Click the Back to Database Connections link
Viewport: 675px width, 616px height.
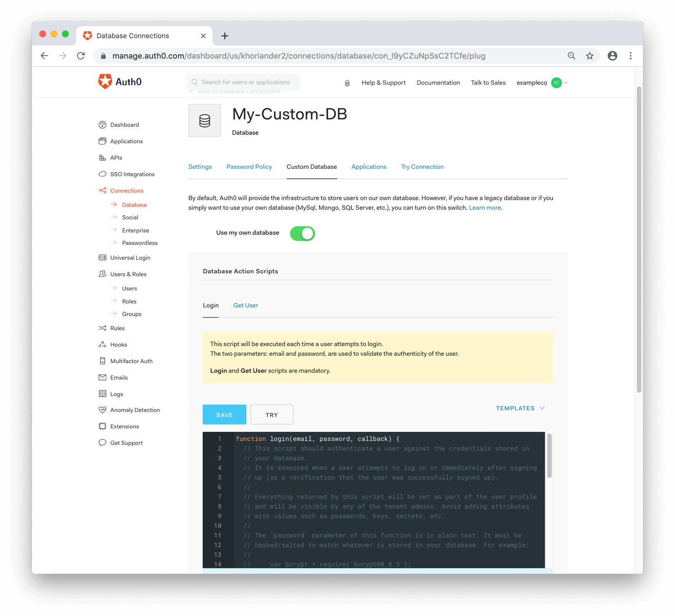[235, 92]
